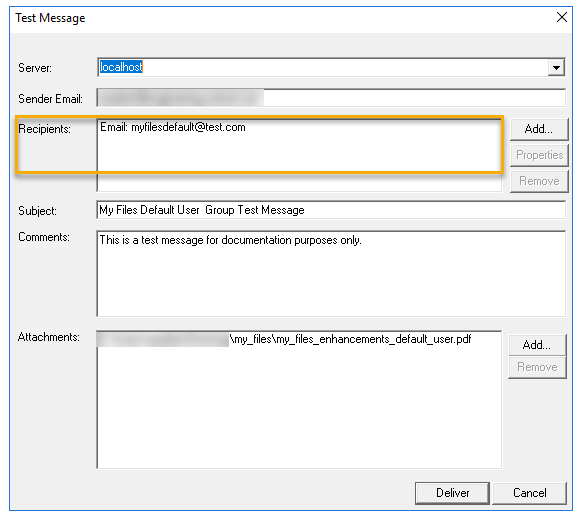Click Add button next to Recipients

tap(539, 129)
